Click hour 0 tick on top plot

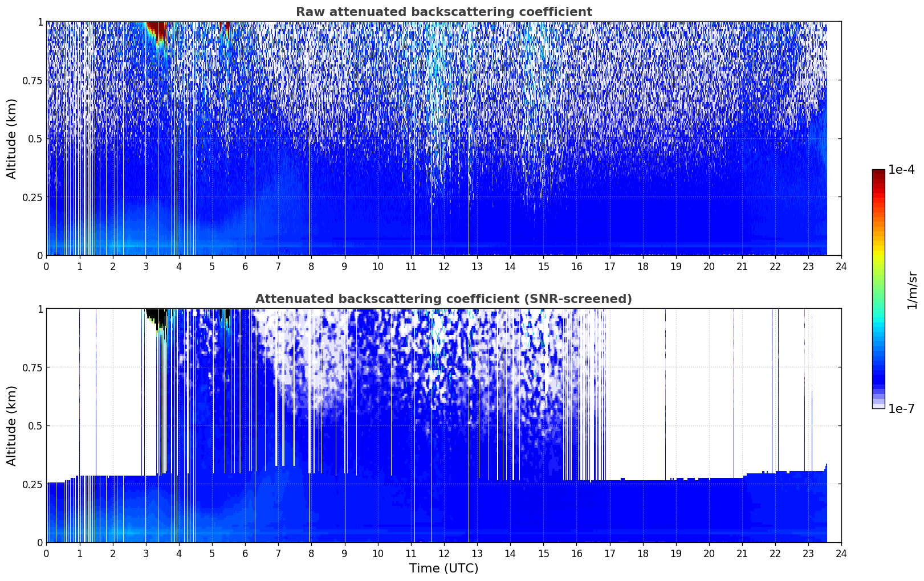point(46,266)
